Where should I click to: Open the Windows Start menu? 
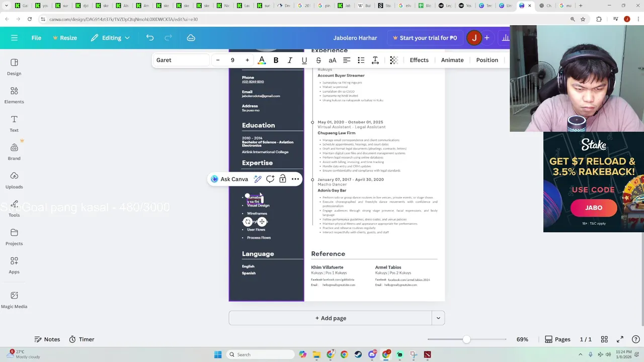218,354
